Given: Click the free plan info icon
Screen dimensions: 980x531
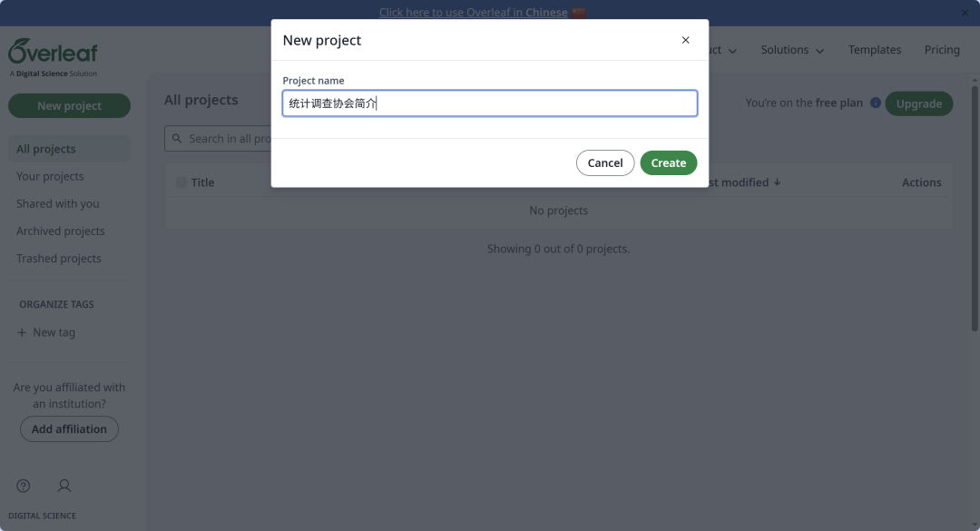Looking at the screenshot, I should point(876,103).
